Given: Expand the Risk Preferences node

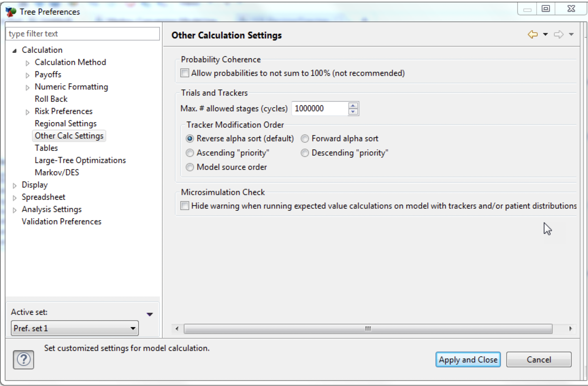Looking at the screenshot, I should (x=28, y=112).
